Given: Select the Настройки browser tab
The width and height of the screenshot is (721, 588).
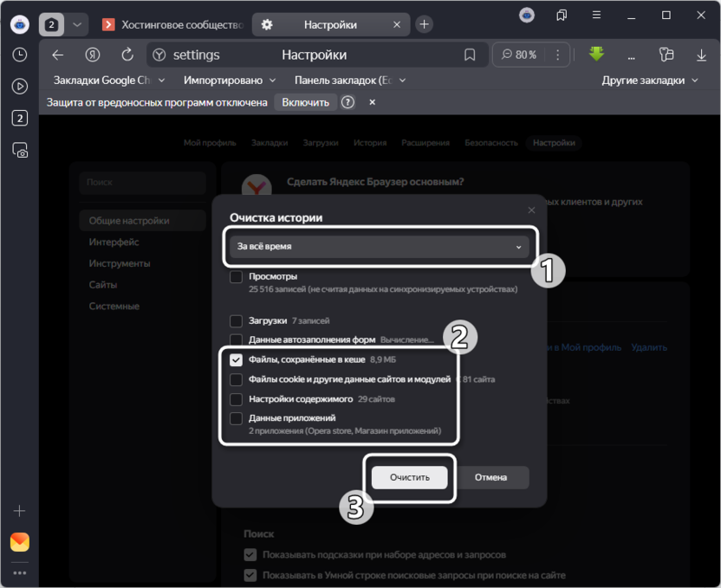Looking at the screenshot, I should point(330,25).
